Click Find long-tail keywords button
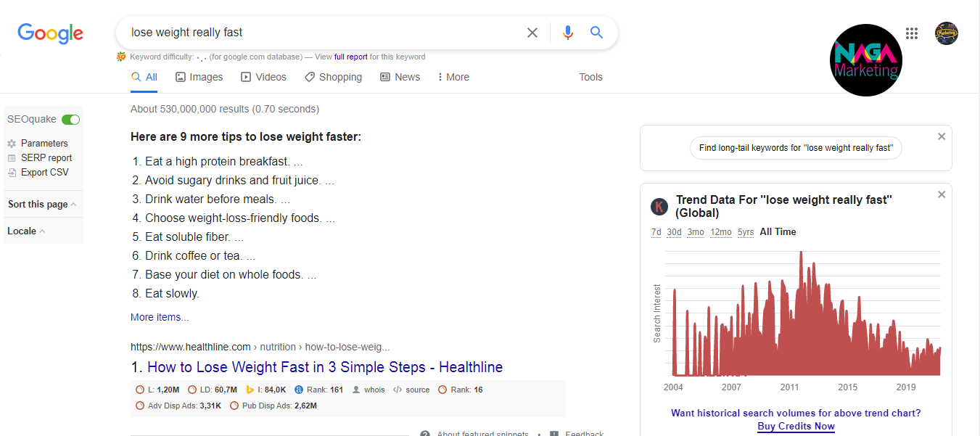 (x=796, y=148)
